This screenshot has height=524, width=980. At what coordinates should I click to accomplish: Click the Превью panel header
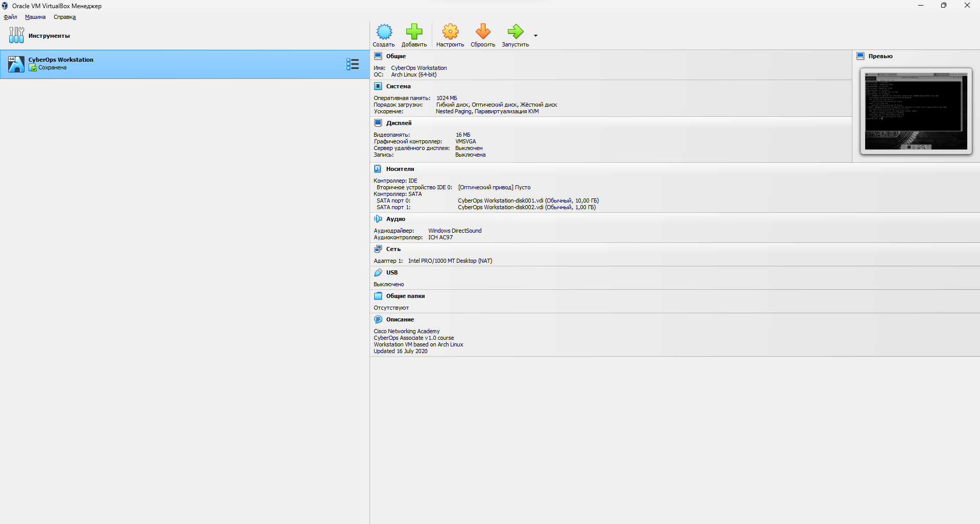(x=880, y=56)
